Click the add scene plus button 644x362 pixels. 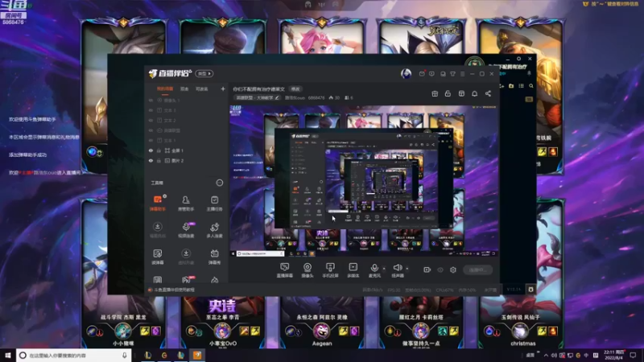coord(223,88)
